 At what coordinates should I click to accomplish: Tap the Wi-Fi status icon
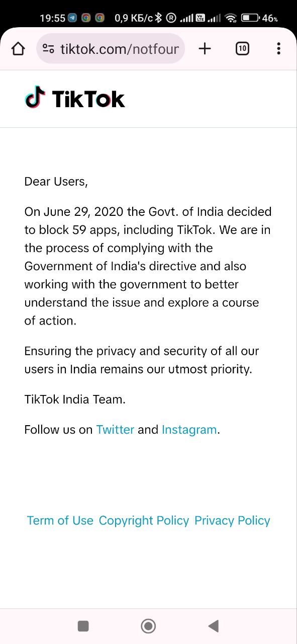click(x=231, y=18)
